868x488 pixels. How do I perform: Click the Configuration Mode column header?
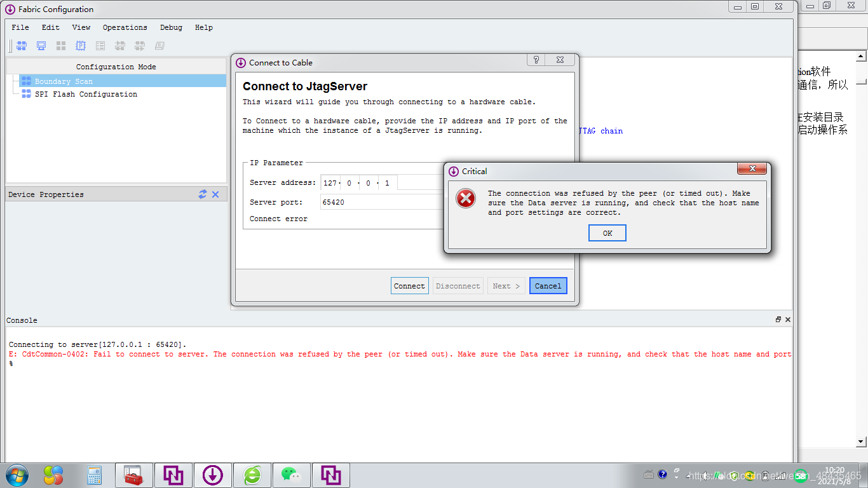click(x=116, y=67)
